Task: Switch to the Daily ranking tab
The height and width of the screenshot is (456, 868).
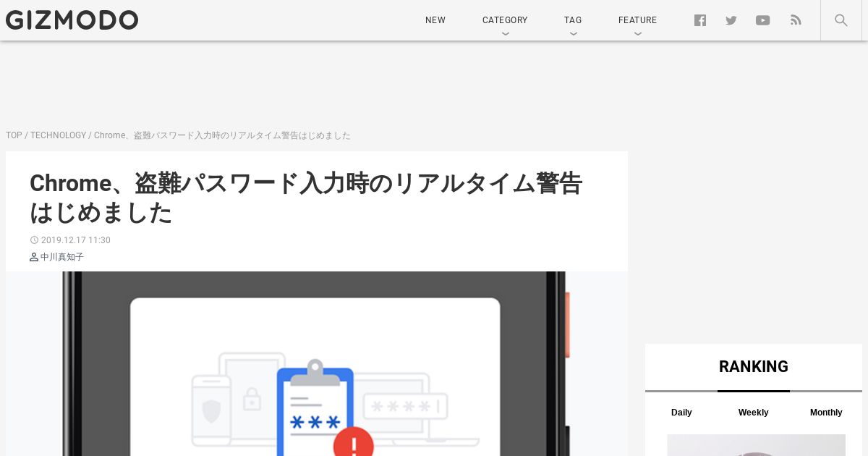Action: [681, 413]
